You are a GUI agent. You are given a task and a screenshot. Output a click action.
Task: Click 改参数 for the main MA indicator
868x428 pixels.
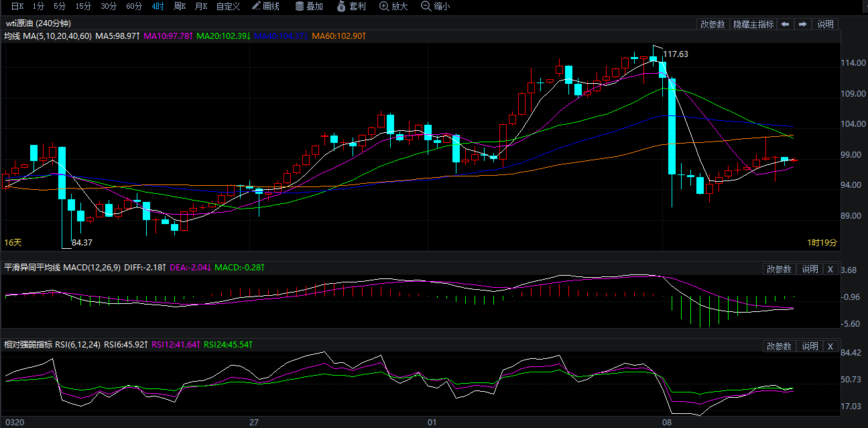point(712,24)
